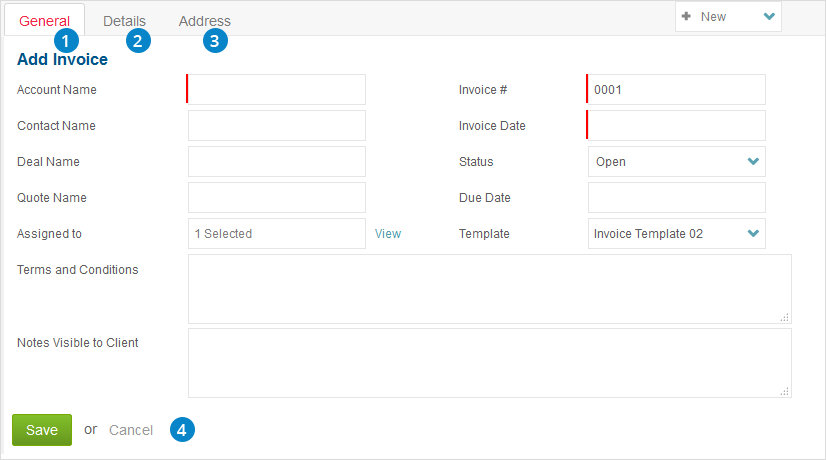Click the Invoice Date label

(x=492, y=125)
